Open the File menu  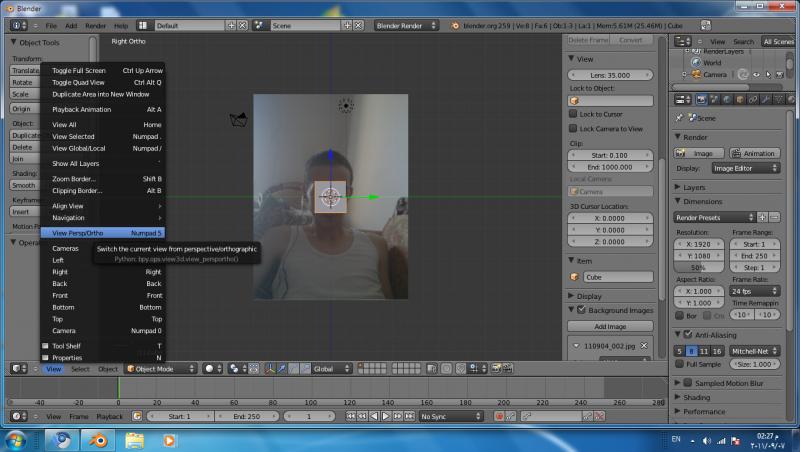point(51,26)
